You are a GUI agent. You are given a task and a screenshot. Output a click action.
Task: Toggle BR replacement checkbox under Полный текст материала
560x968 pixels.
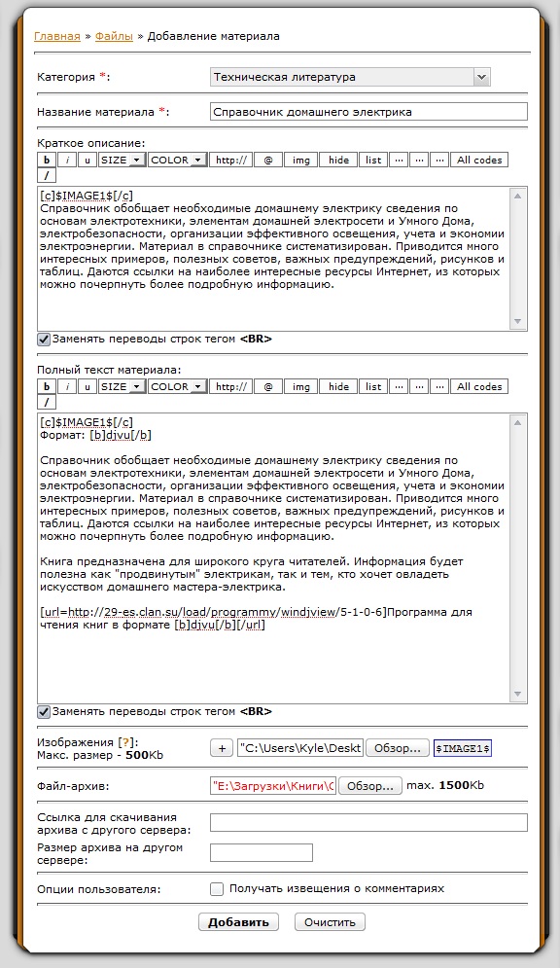pos(44,711)
